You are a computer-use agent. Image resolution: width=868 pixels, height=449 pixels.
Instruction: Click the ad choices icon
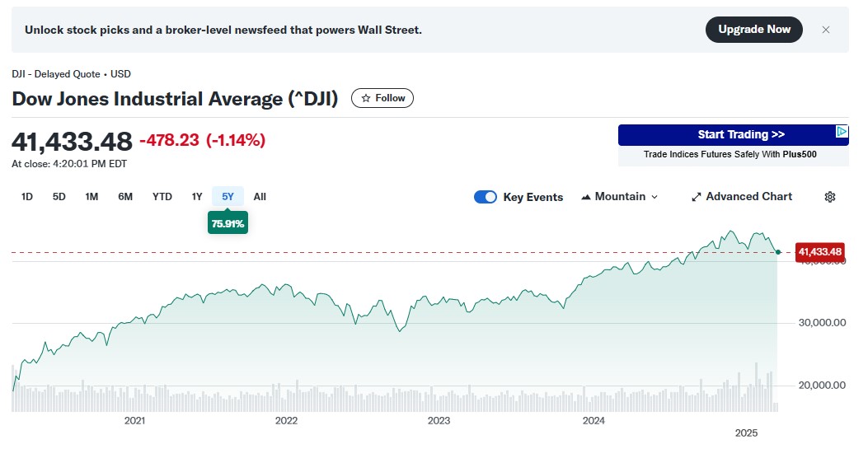click(x=841, y=131)
